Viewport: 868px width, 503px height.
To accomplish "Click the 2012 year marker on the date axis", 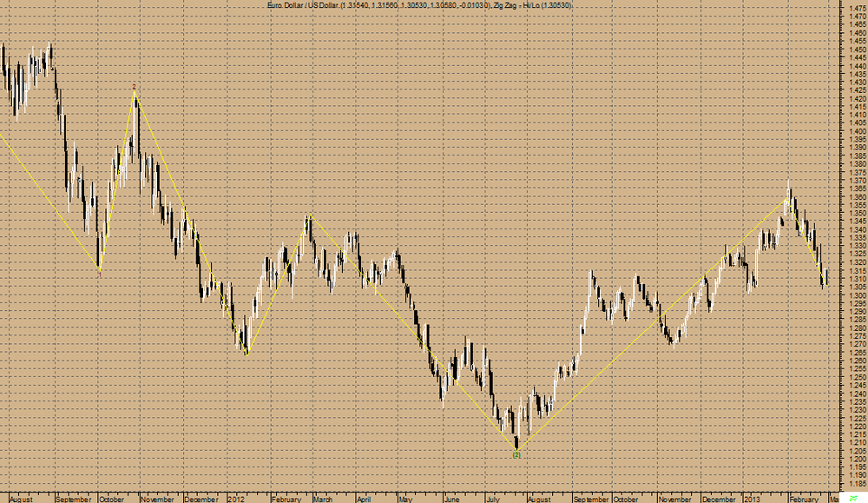I will click(236, 500).
